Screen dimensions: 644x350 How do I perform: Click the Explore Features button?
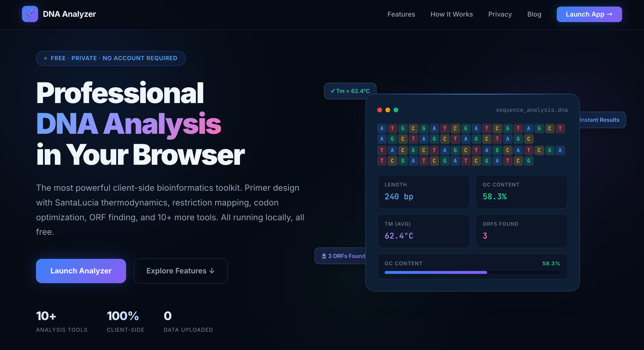[x=181, y=271]
